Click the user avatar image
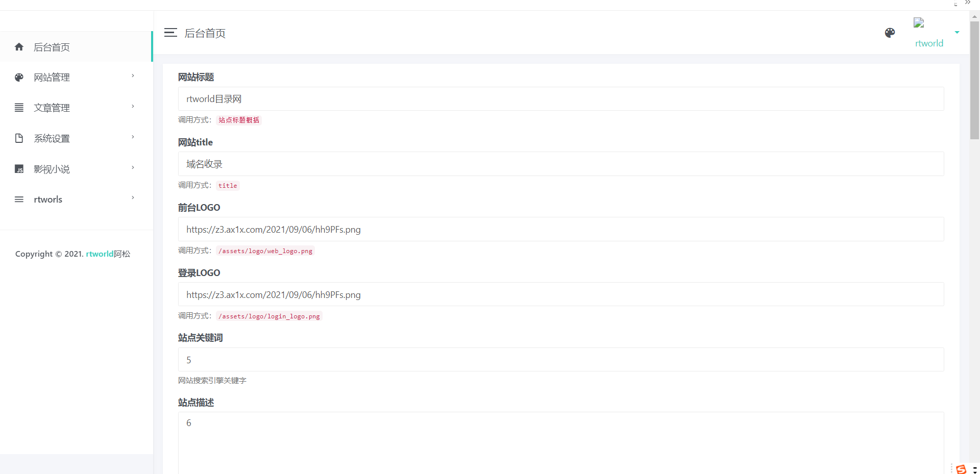This screenshot has height=474, width=980. (x=919, y=23)
